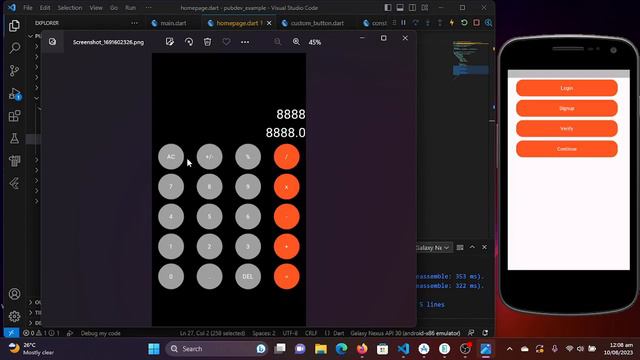This screenshot has width=640, height=360.
Task: Open the Extensions view
Action: pyautogui.click(x=14, y=116)
